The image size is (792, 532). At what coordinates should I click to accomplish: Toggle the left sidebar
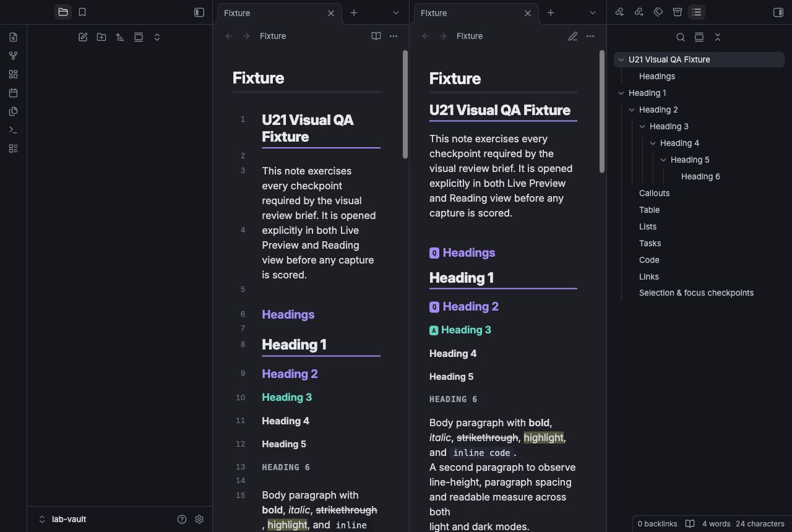(x=199, y=12)
